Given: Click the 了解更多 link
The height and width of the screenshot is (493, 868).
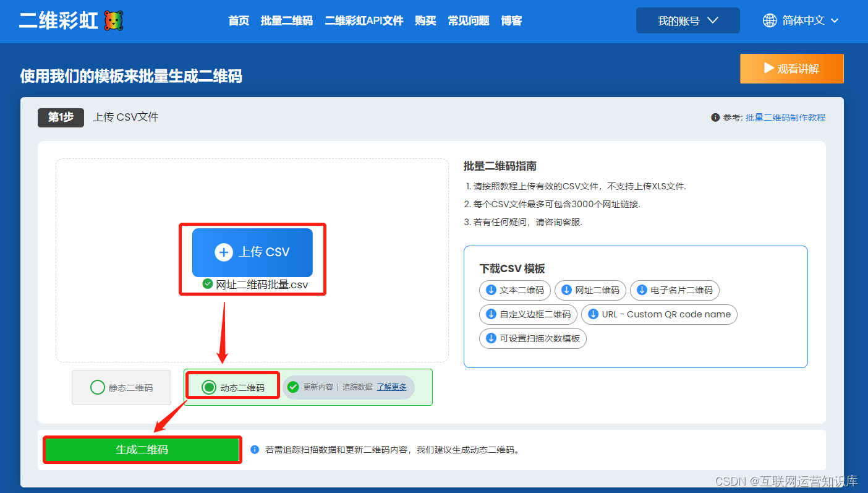Looking at the screenshot, I should click(391, 387).
